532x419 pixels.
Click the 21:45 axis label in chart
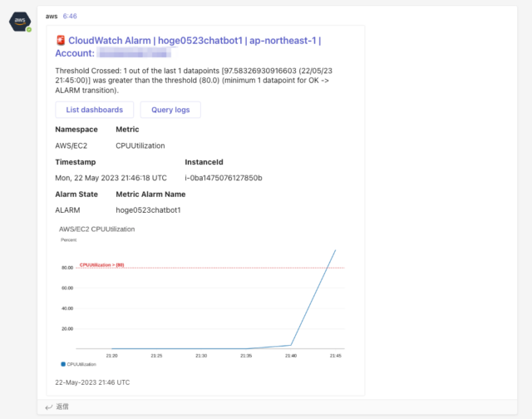pyautogui.click(x=336, y=356)
